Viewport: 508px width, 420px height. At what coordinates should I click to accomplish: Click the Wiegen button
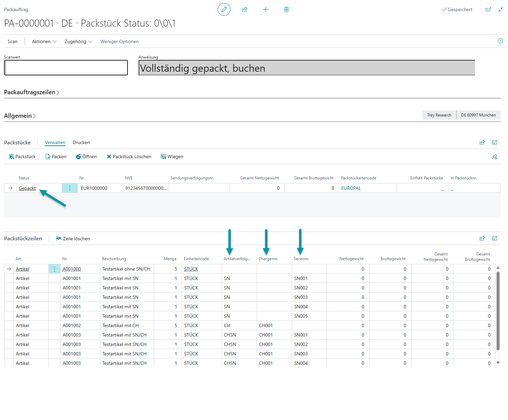(172, 157)
